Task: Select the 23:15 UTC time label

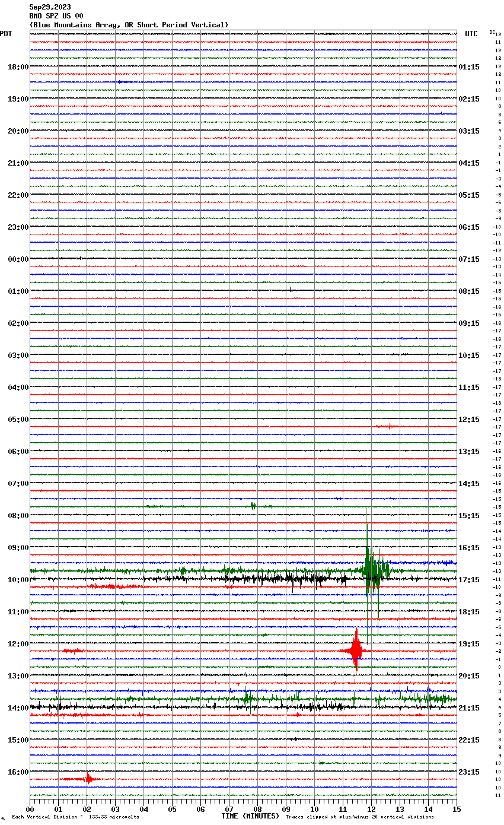Action: (469, 772)
